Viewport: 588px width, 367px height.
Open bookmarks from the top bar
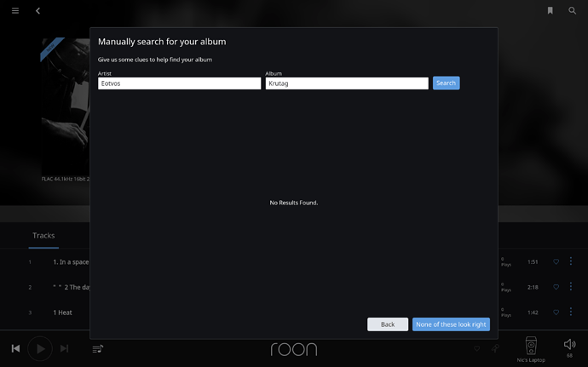pyautogui.click(x=551, y=10)
